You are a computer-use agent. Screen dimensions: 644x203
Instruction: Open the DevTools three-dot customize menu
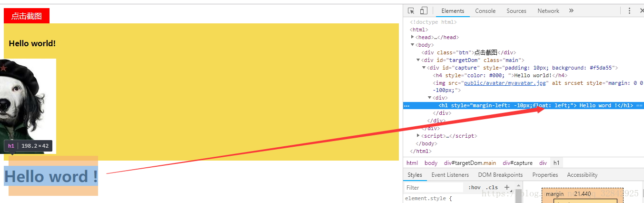[629, 11]
